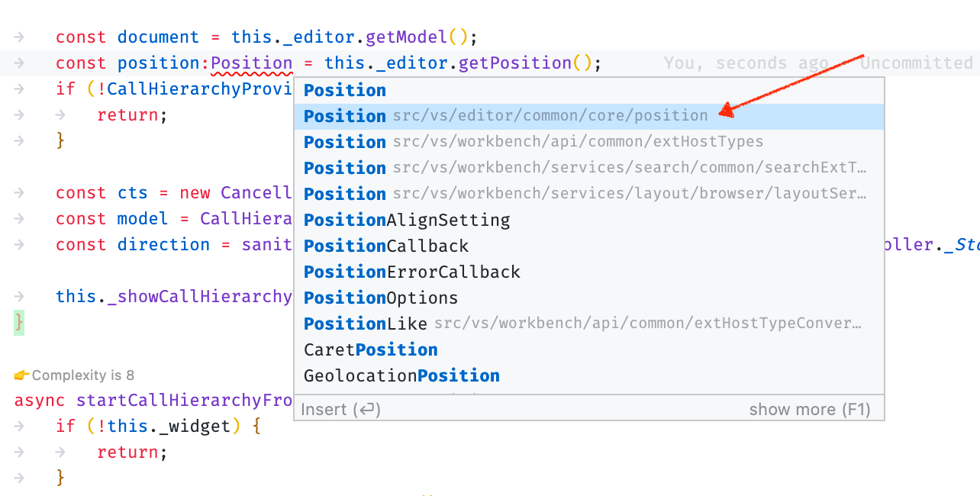This screenshot has height=496, width=980.
Task: Choose the CaretPosition completion item
Action: pos(370,349)
